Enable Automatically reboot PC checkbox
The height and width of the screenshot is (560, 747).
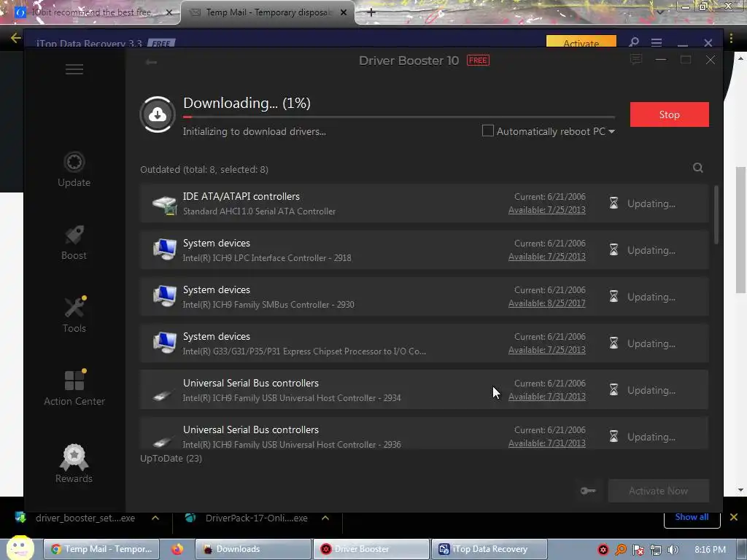pyautogui.click(x=487, y=131)
